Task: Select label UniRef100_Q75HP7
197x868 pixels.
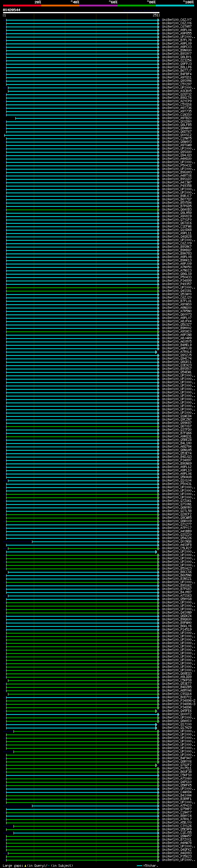Action: pos(177,809)
